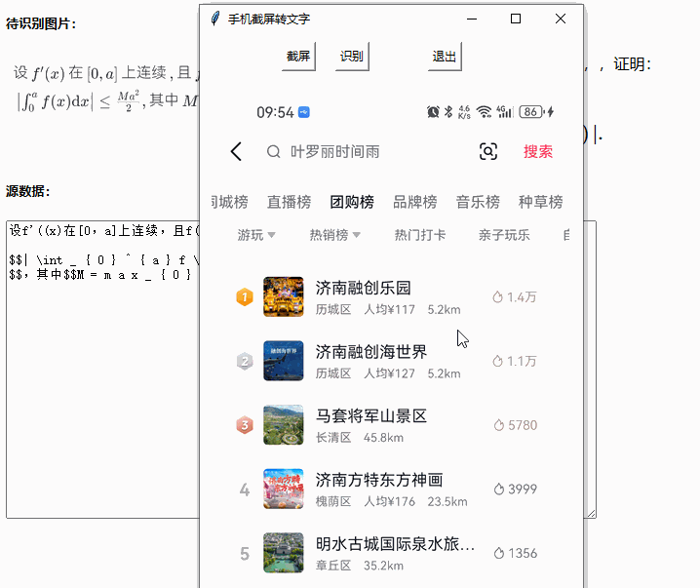
Task: Click the 人均¥176 price text
Action: point(389,501)
